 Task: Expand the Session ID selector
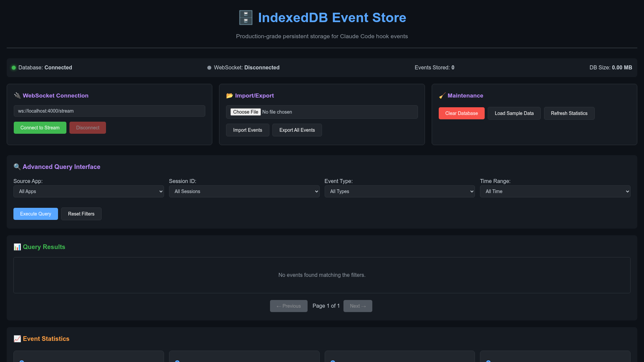tap(244, 191)
